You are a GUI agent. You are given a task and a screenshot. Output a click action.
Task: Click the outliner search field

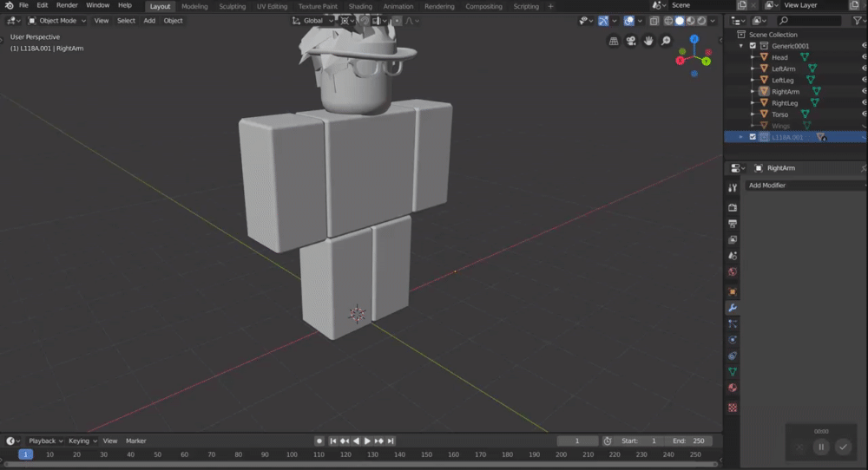tap(808, 21)
